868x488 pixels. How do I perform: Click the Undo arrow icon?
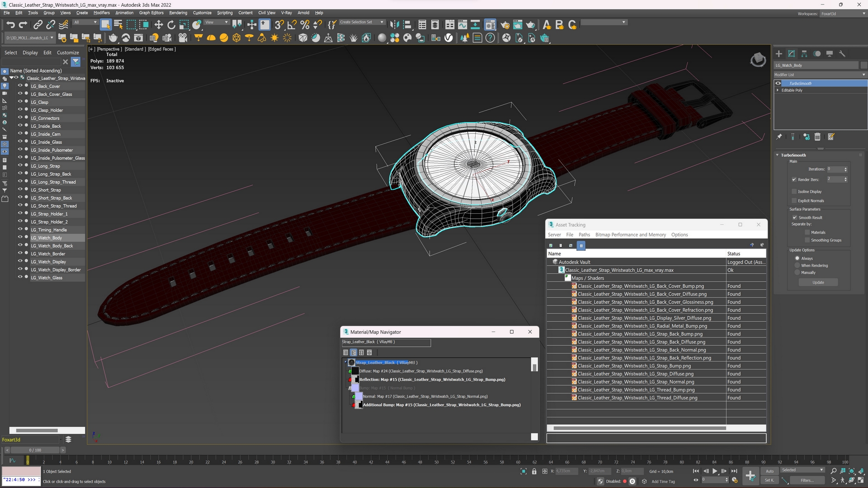click(10, 25)
